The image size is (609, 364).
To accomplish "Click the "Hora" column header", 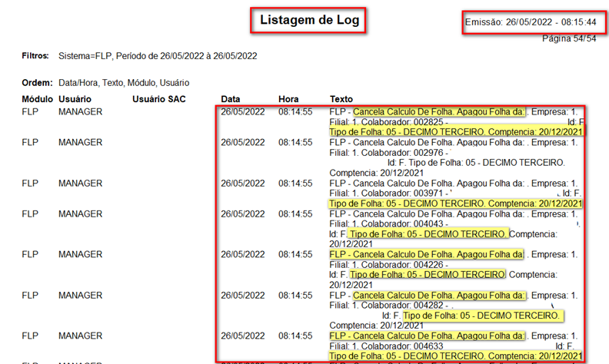I will coord(288,99).
